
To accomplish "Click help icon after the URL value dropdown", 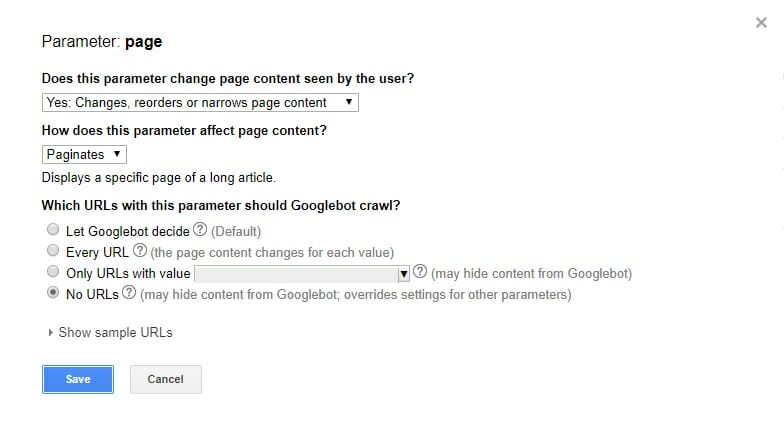I will pyautogui.click(x=420, y=272).
